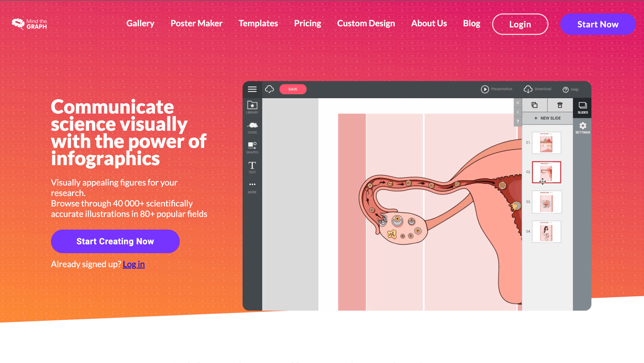Select the Text tool
Image resolution: width=644 pixels, height=363 pixels.
[x=252, y=167]
